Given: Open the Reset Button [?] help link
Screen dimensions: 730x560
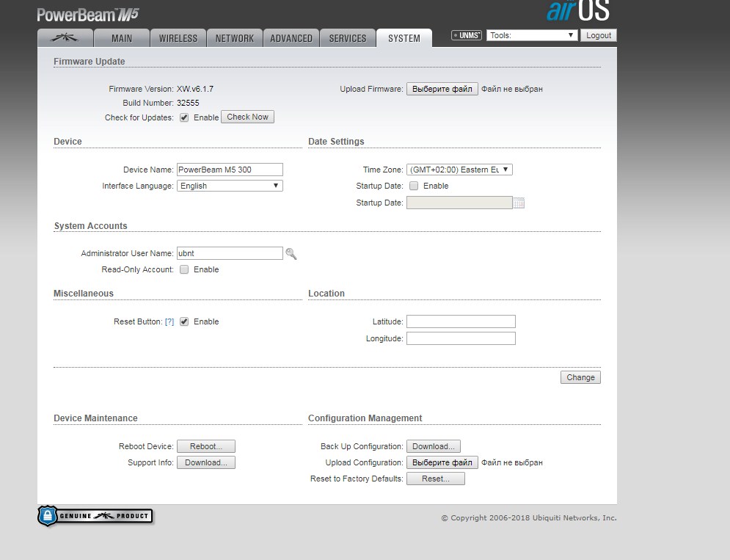Looking at the screenshot, I should click(169, 321).
